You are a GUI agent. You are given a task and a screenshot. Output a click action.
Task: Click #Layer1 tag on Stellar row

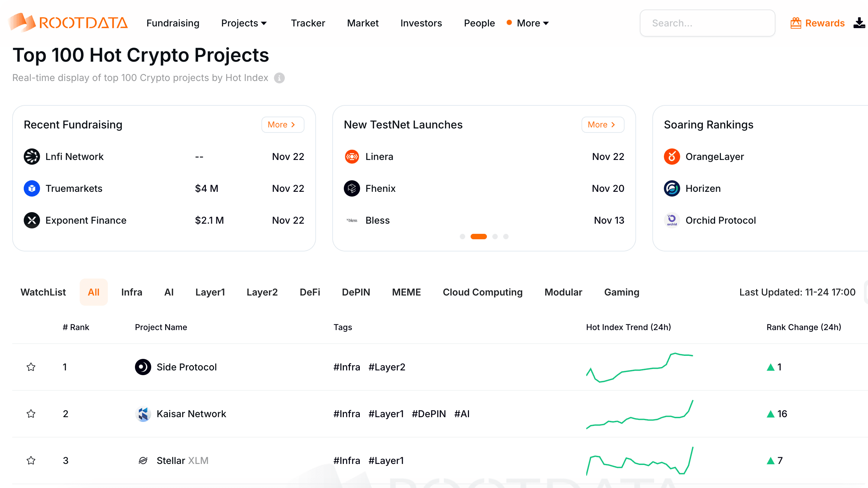pyautogui.click(x=386, y=461)
